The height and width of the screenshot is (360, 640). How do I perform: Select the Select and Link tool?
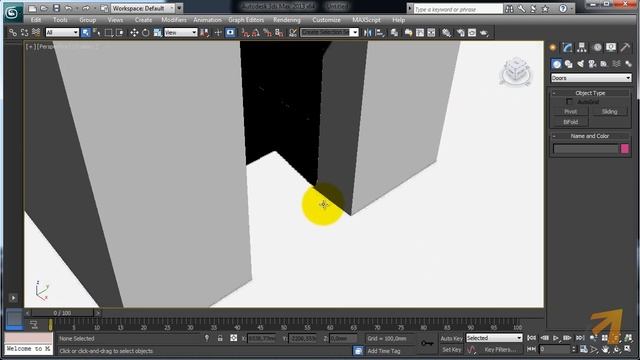(13, 33)
